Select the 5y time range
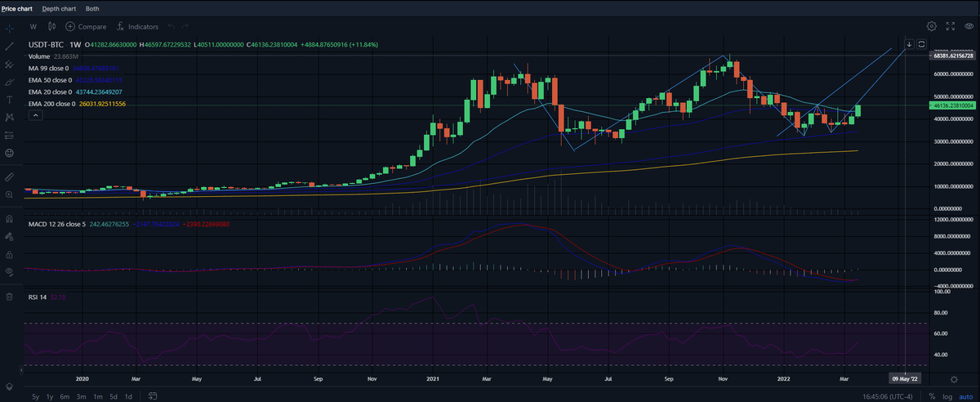 (35, 395)
